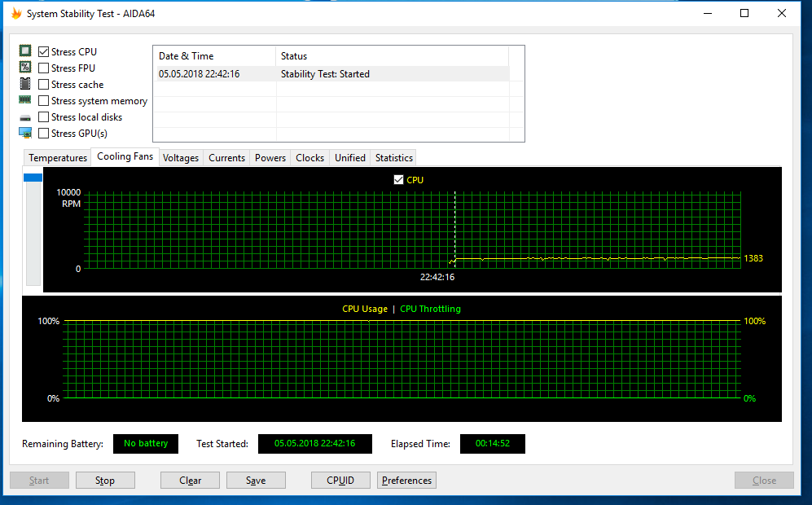812x505 pixels.
Task: Enable the Stress GPU(s) checkbox
Action: (43, 133)
